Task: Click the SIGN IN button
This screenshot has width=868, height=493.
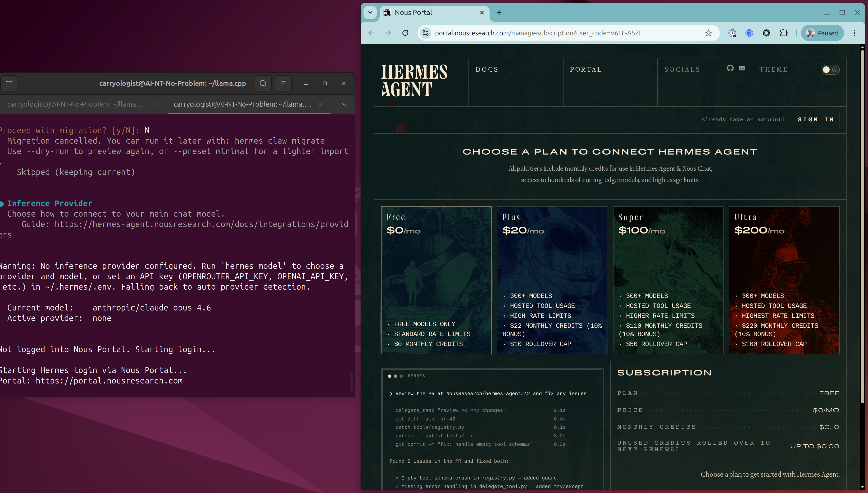Action: (x=816, y=119)
